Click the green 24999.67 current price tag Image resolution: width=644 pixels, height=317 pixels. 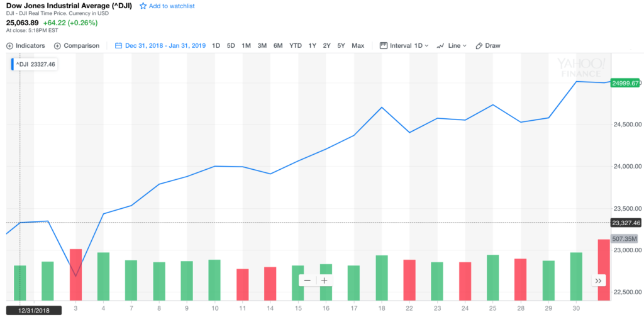(x=625, y=83)
